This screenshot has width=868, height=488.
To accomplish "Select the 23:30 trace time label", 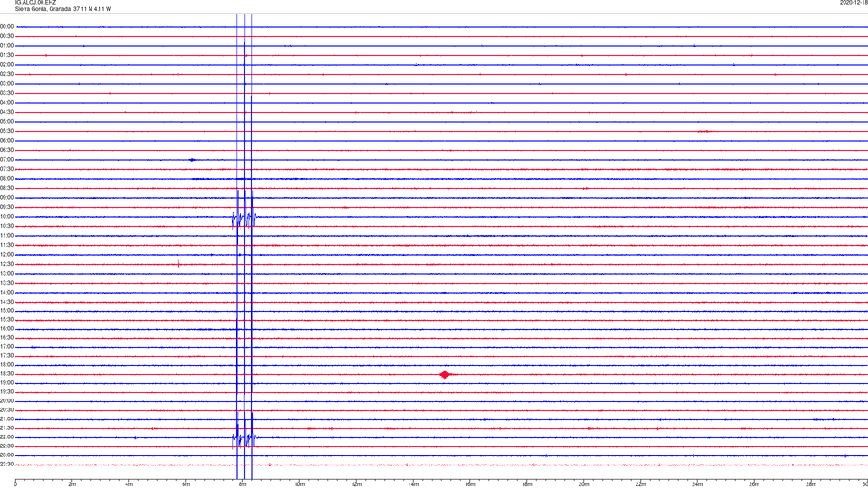I will tap(6, 465).
